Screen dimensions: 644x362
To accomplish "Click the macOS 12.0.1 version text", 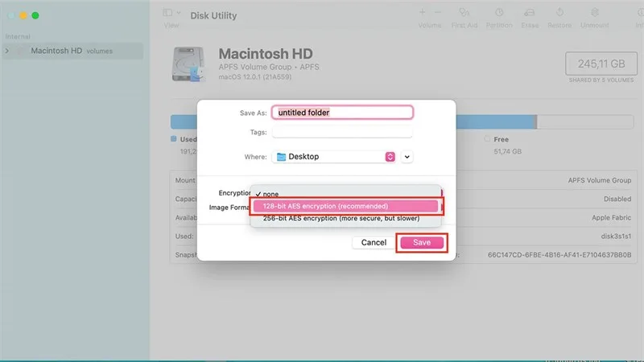I will coord(254,77).
